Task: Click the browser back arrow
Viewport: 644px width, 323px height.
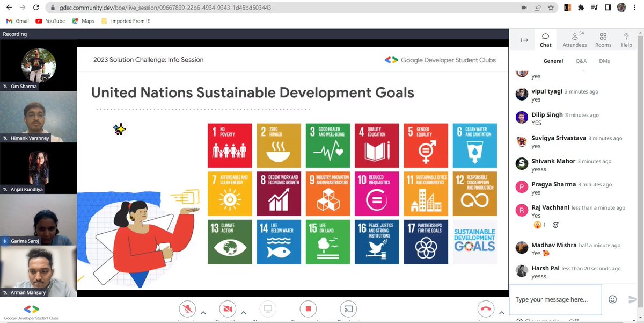Action: [8, 8]
